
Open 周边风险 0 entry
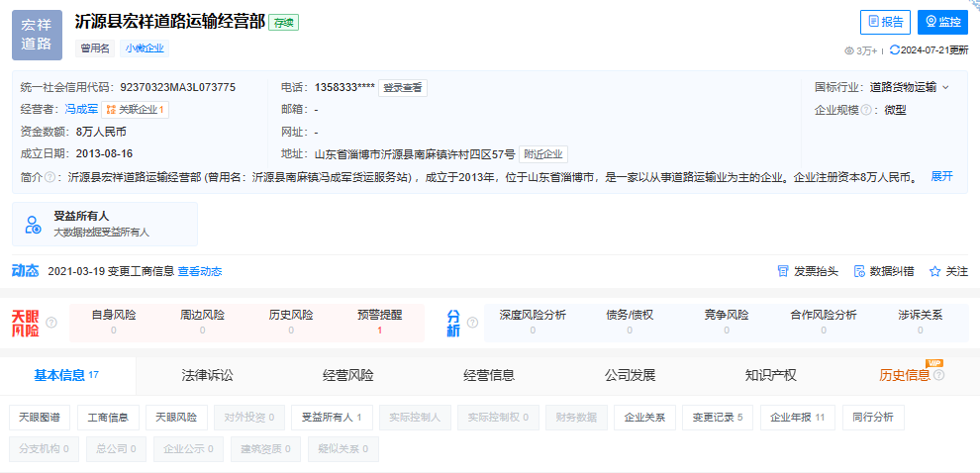[x=202, y=323]
